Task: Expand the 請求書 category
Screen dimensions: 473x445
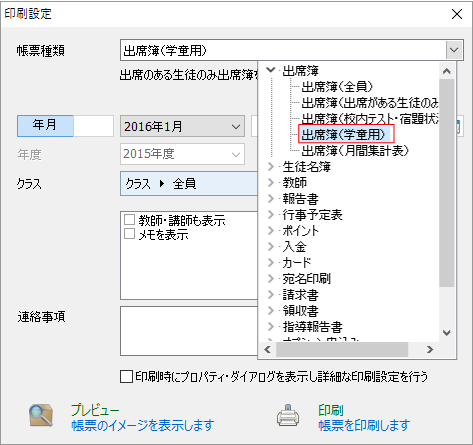Action: [x=271, y=294]
